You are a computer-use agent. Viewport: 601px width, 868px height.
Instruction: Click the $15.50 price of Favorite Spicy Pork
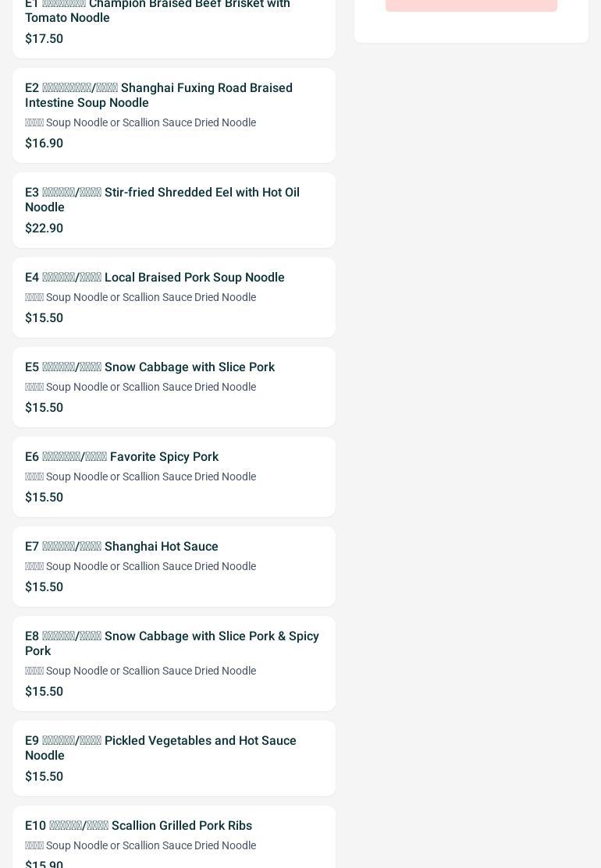click(x=44, y=497)
